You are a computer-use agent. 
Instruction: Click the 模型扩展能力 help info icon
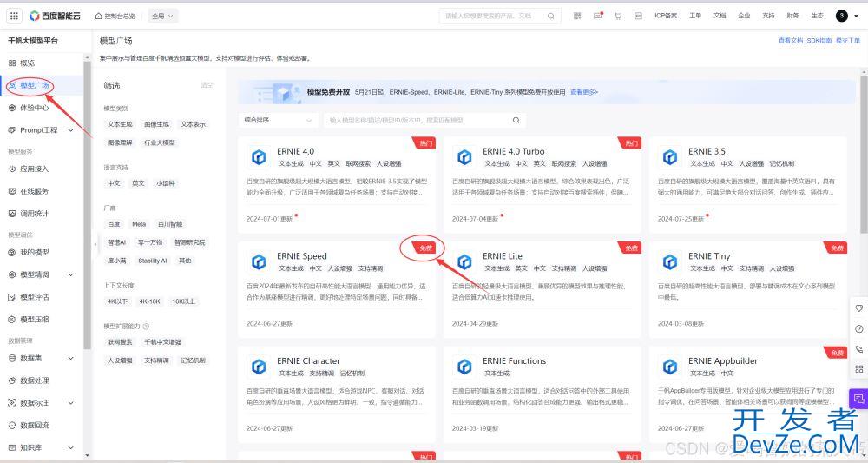point(146,327)
